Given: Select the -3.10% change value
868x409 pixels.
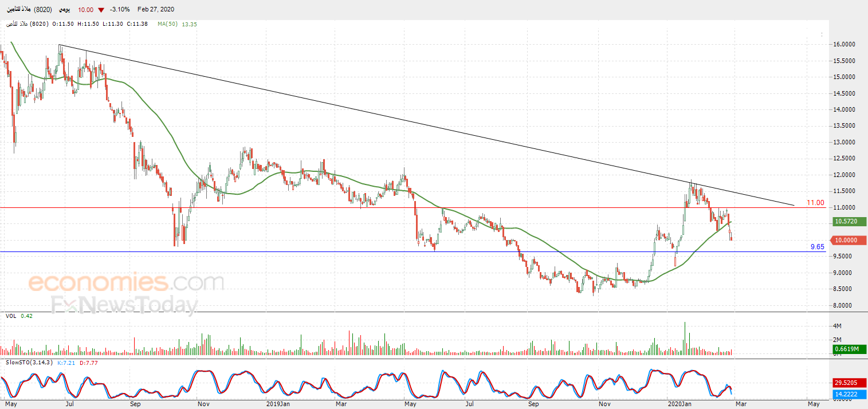Looking at the screenshot, I should point(120,10).
